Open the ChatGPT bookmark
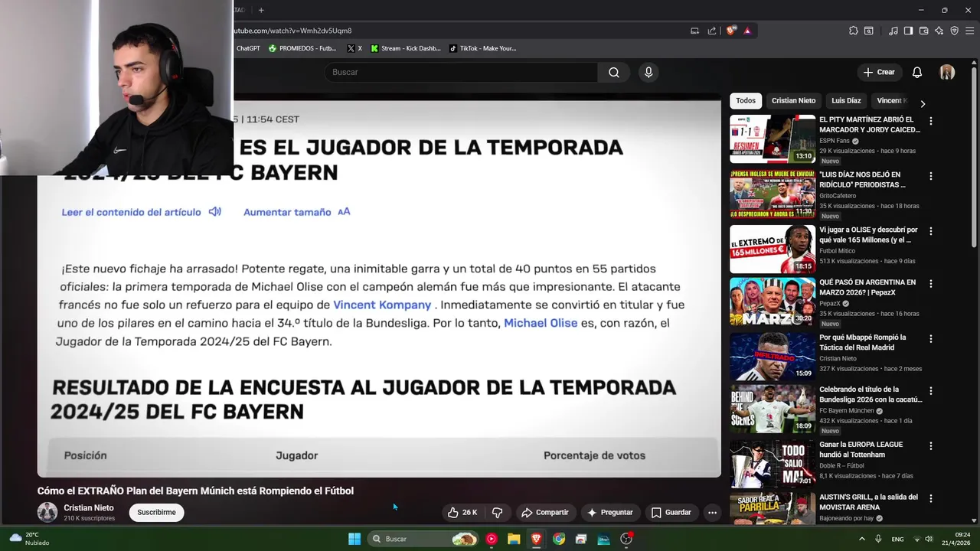Viewport: 980px width, 551px height. pos(247,48)
